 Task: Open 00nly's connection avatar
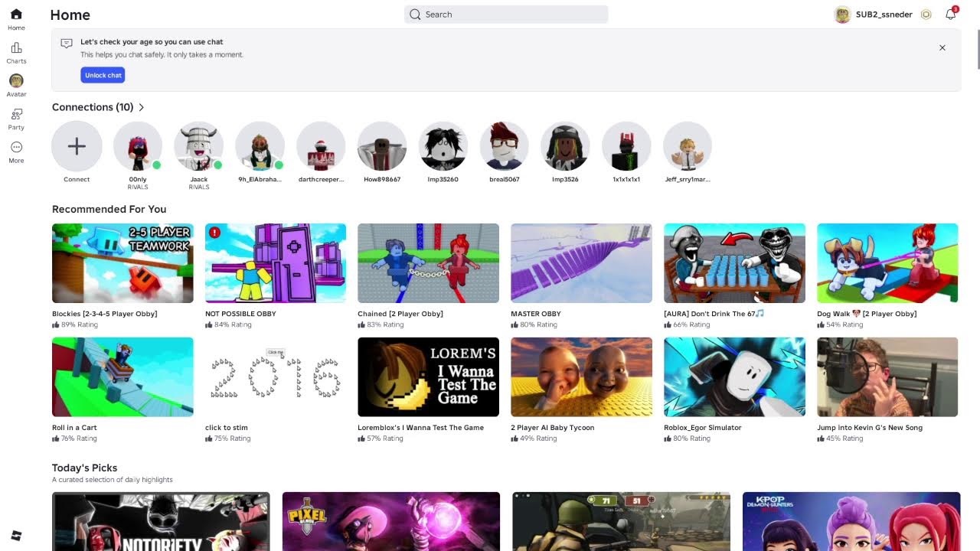click(138, 146)
